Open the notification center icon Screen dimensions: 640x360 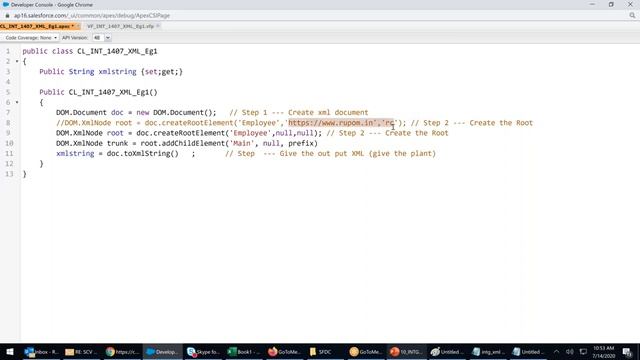pyautogui.click(x=627, y=352)
